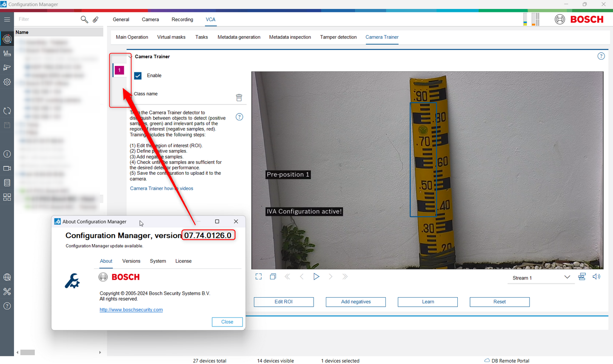This screenshot has height=364, width=613.
Task: Collapse the Camera Trainer section chevron
Action: (x=130, y=57)
